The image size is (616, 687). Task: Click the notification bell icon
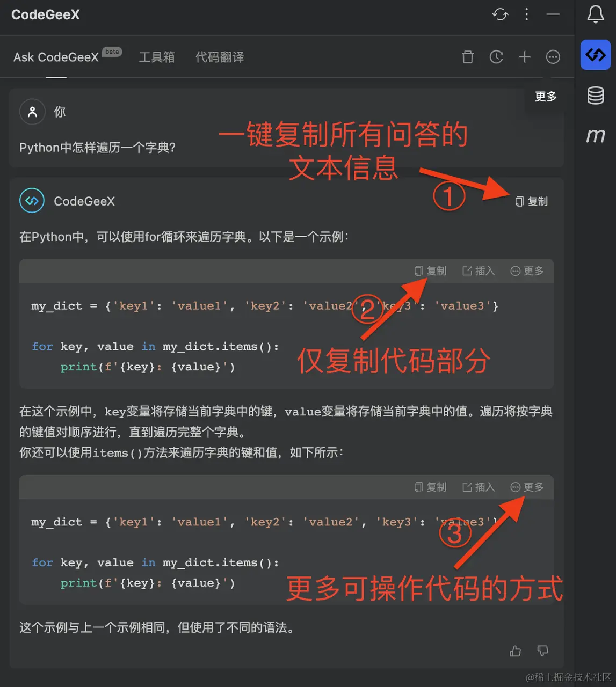point(596,15)
